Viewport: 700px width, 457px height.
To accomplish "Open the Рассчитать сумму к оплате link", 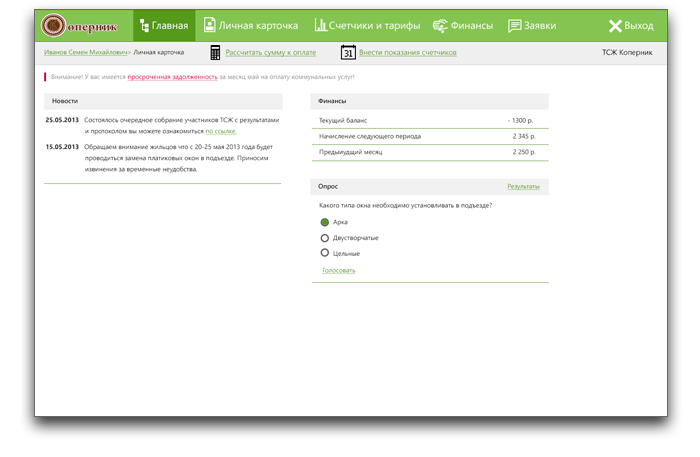I will point(272,52).
